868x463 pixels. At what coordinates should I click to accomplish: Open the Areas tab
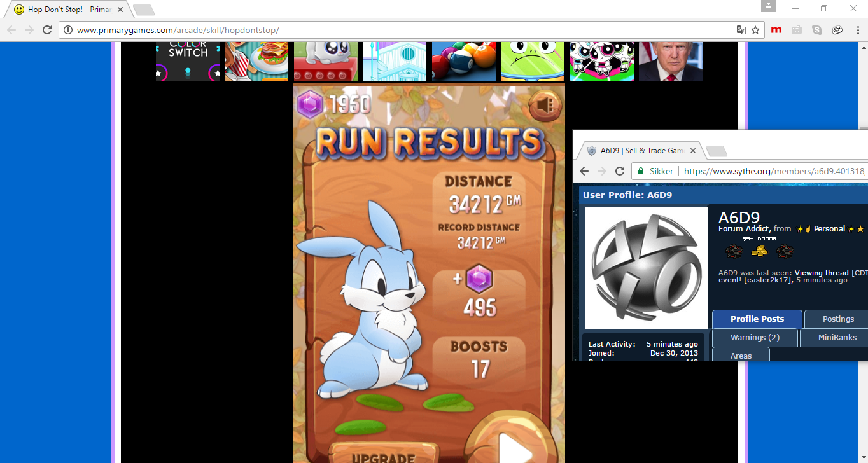click(x=741, y=356)
